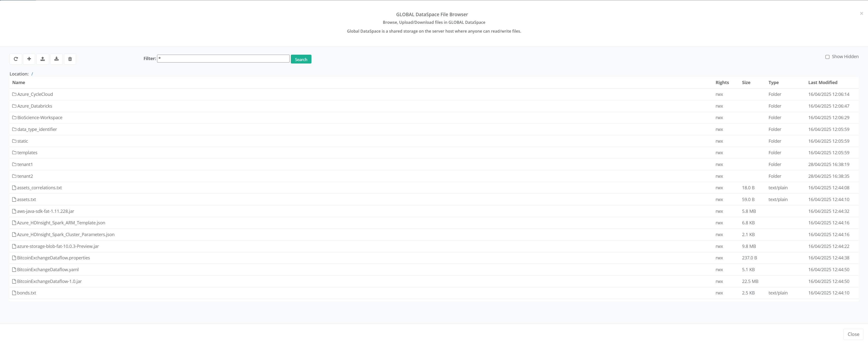868x343 pixels.
Task: Click the static folder icon
Action: pyautogui.click(x=14, y=141)
